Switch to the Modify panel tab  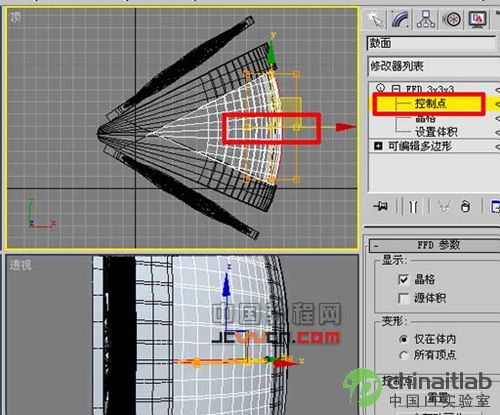[400, 19]
